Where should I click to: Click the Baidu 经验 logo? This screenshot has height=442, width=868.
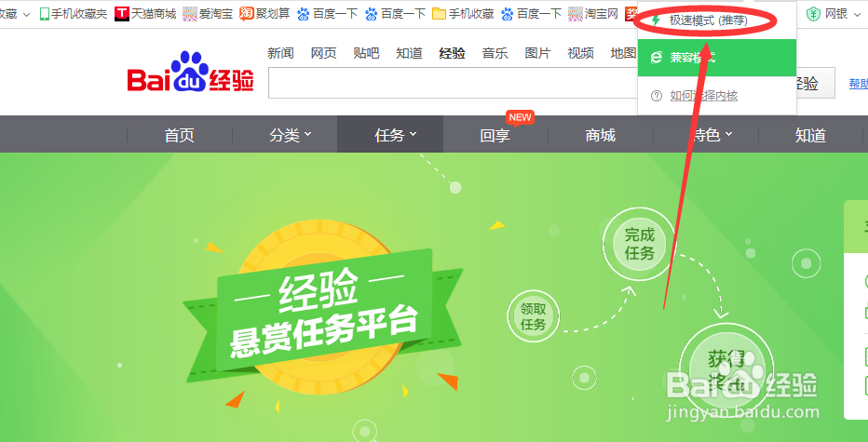coord(190,73)
